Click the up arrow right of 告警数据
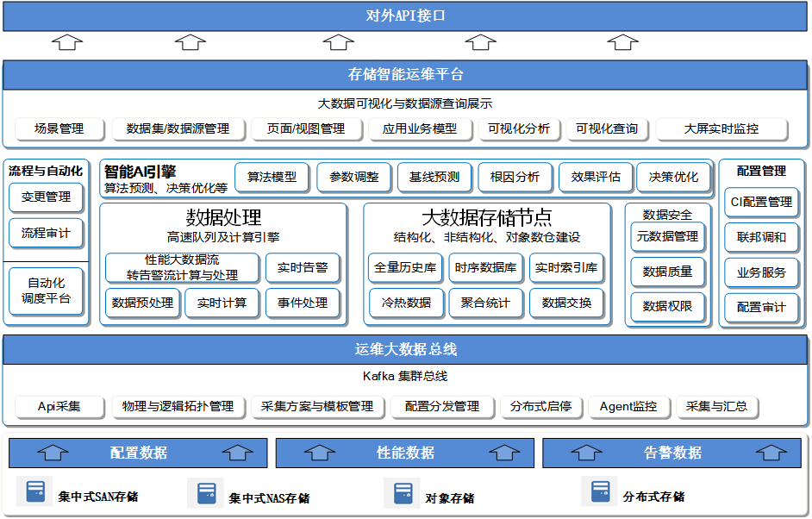 [772, 453]
